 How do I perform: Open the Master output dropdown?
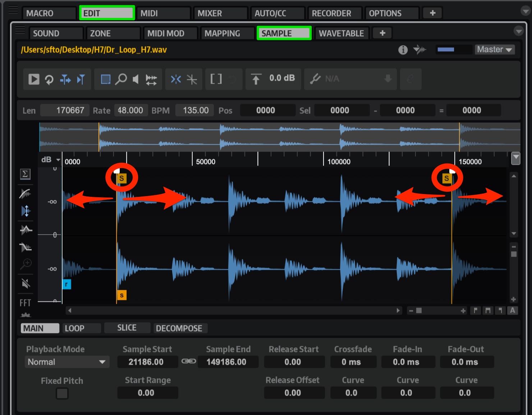pyautogui.click(x=495, y=50)
